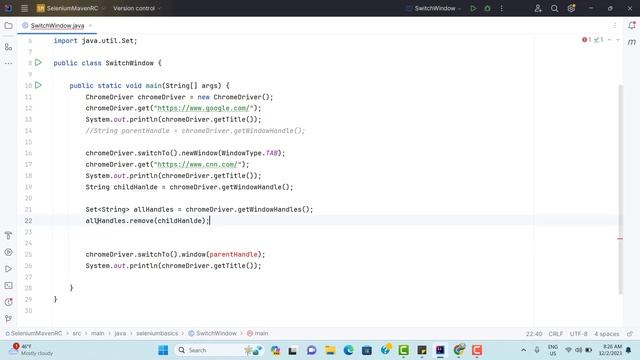Viewport: 640px width, 360px height.
Task: Open File Explorer from taskbar
Action: click(x=330, y=350)
